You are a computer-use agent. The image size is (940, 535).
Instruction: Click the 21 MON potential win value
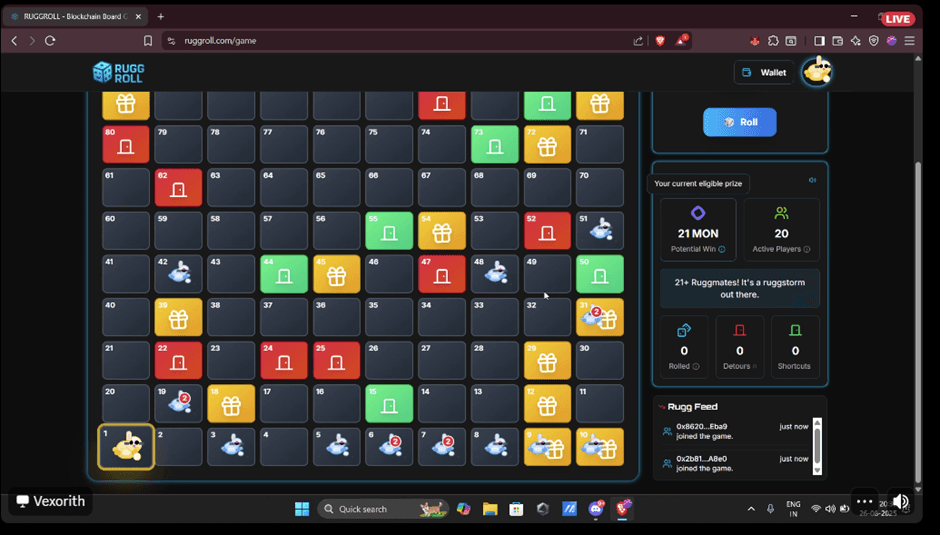(698, 233)
